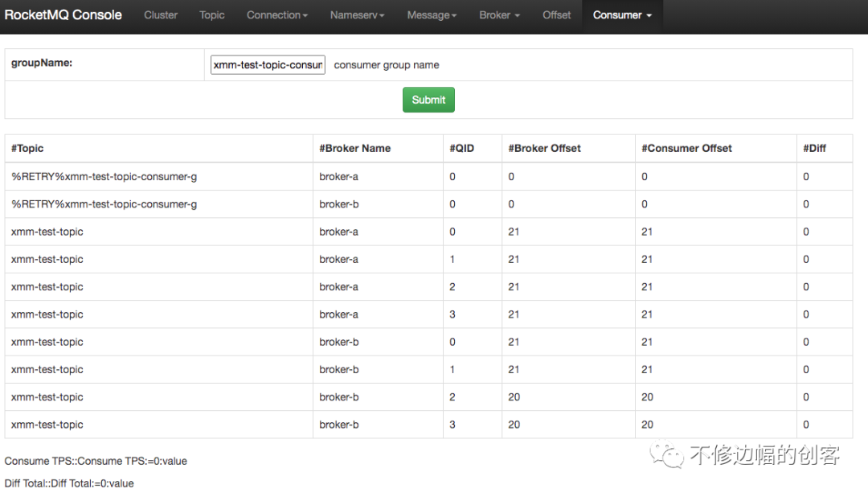Click the RocketMQ Console brand link

coord(63,14)
